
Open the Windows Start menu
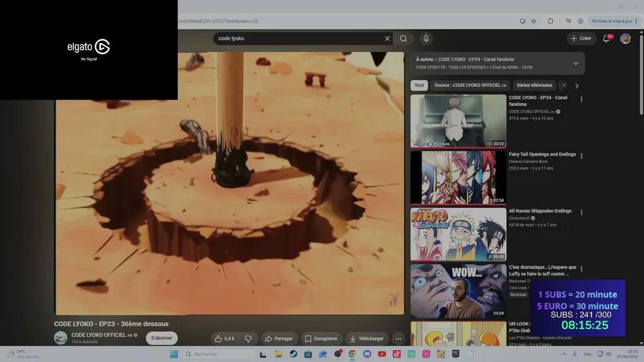coord(174,354)
